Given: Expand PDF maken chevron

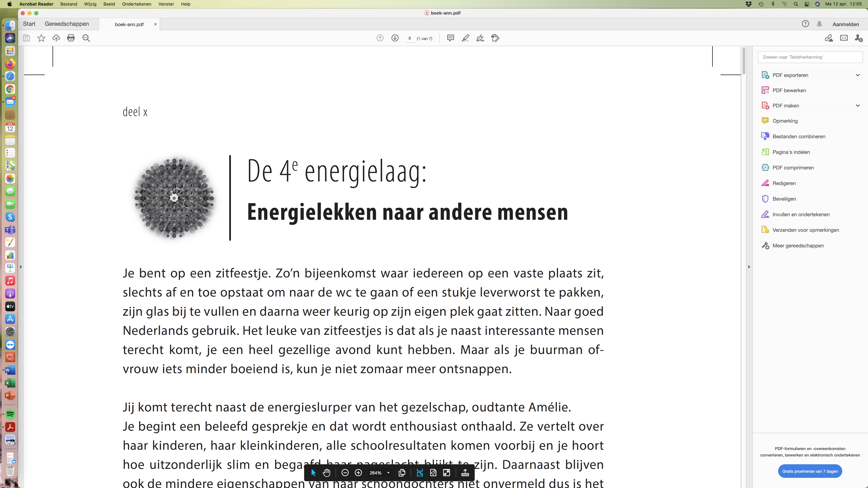Looking at the screenshot, I should [857, 106].
